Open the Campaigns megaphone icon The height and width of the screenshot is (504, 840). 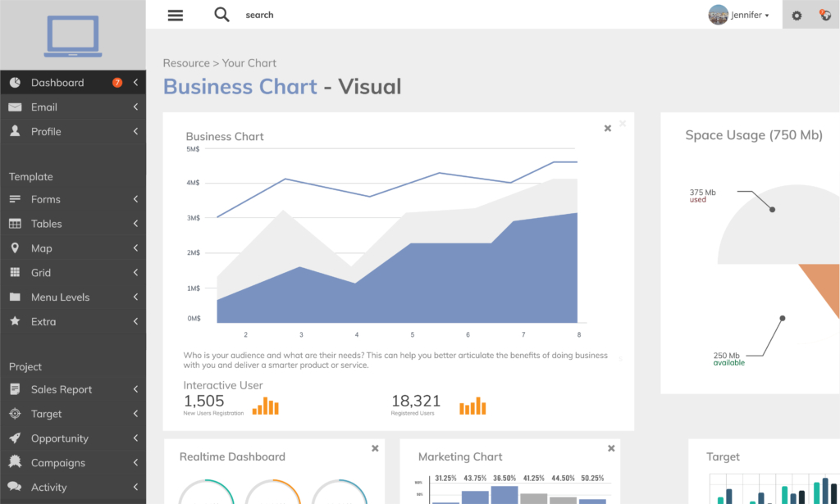(16, 462)
